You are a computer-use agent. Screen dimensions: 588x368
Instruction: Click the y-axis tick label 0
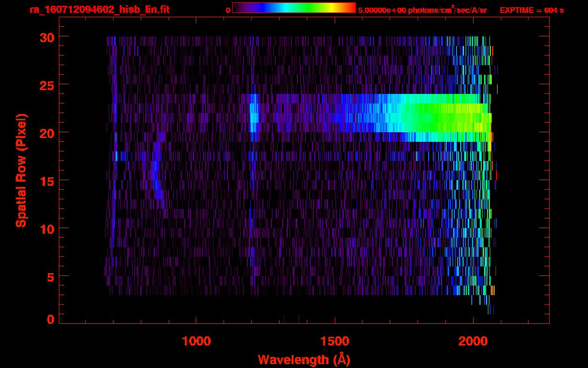pyautogui.click(x=50, y=319)
